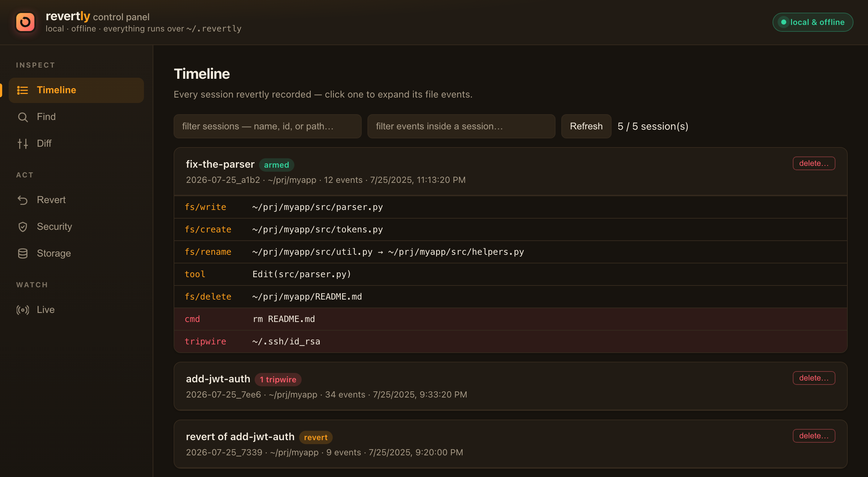
Task: Click the armed badge on fix-the-parser
Action: [x=277, y=165]
